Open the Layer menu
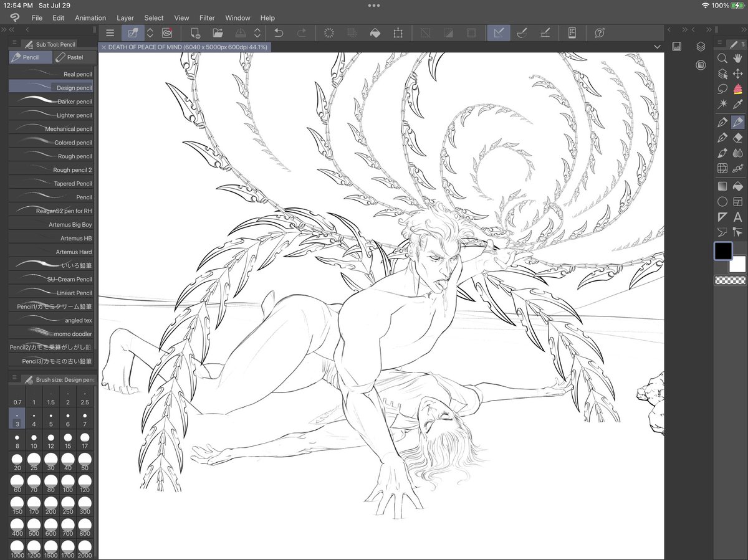The image size is (748, 560). 125,18
